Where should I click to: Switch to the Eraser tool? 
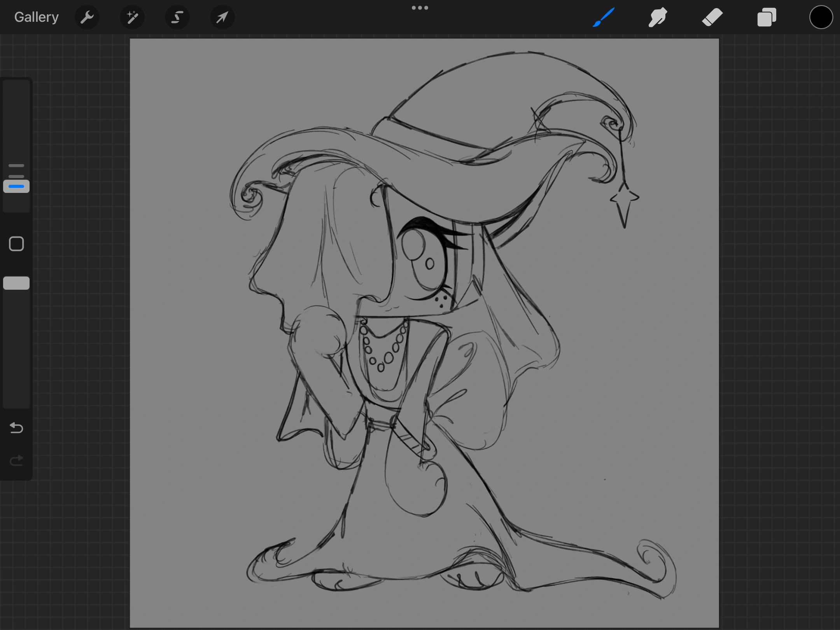coord(712,17)
